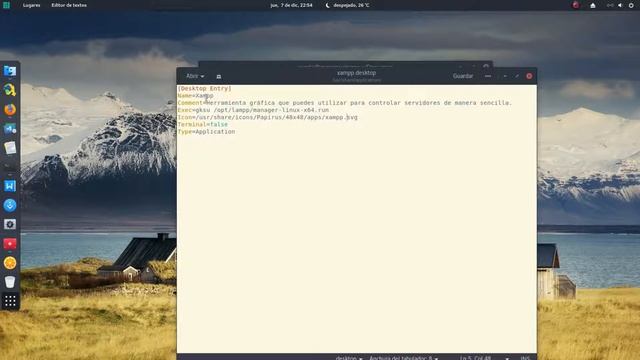
Task: Save the file with Guardar
Action: tap(462, 76)
